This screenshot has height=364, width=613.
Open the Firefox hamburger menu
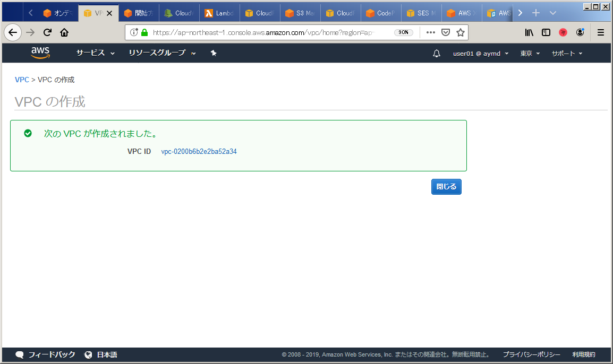[x=601, y=32]
